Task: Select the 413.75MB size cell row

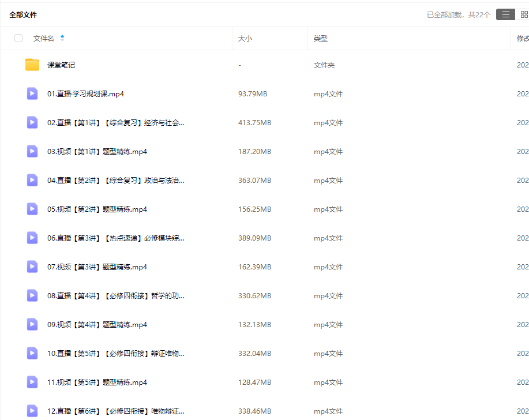Action: click(x=254, y=123)
